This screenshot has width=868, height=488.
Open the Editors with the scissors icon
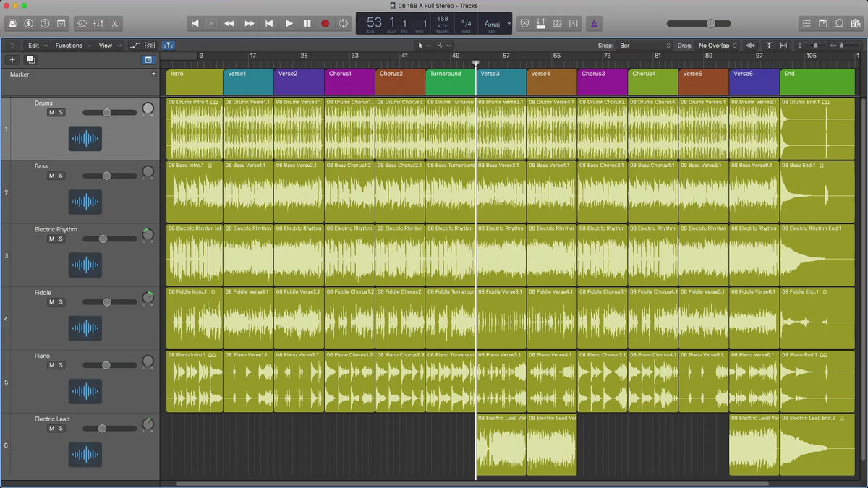(115, 23)
